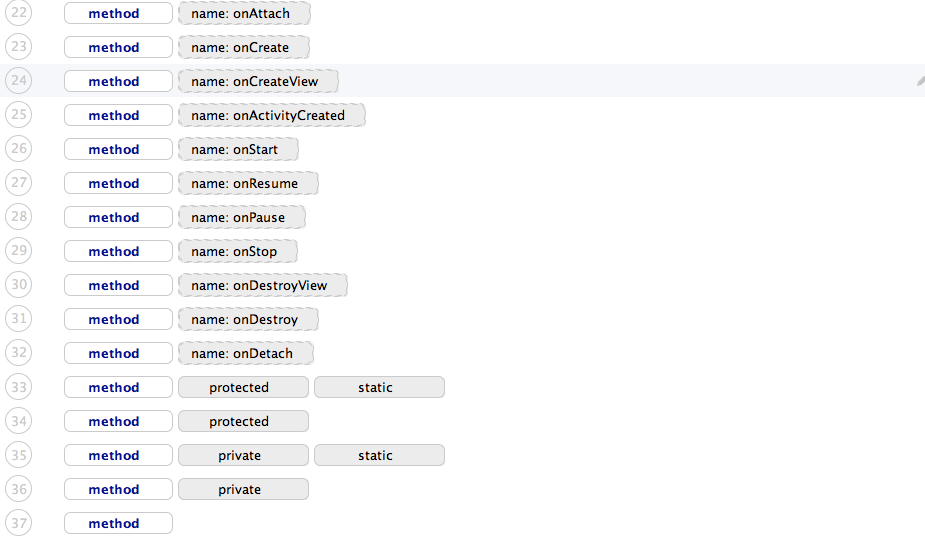
Task: Select rule number 23 circle
Action: (19, 46)
